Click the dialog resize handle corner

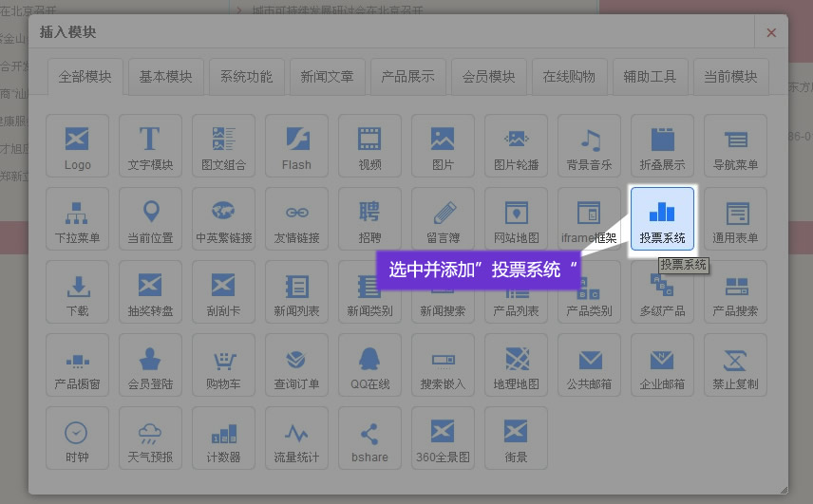[x=783, y=490]
